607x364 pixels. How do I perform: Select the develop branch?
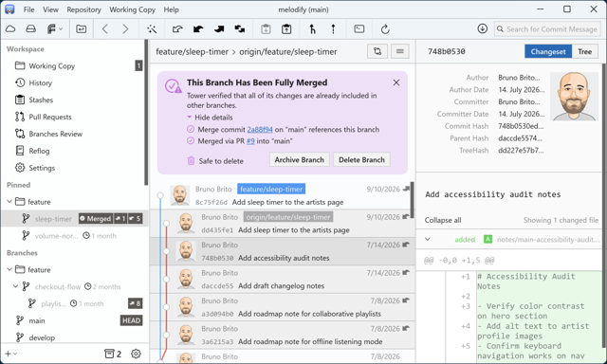pyautogui.click(x=76, y=337)
